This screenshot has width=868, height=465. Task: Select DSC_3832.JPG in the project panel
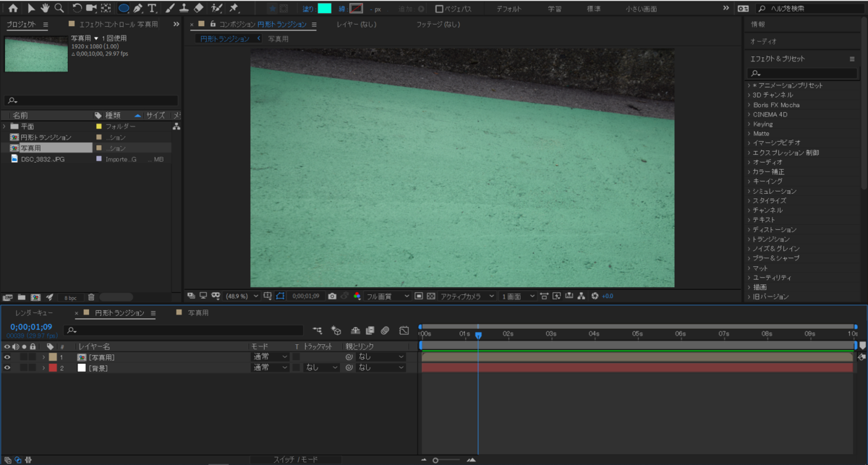(x=43, y=159)
